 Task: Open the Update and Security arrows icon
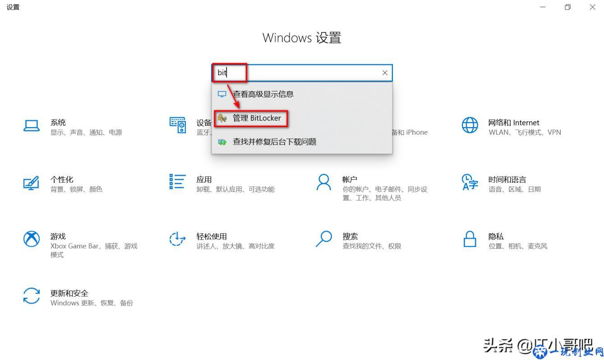(x=32, y=296)
